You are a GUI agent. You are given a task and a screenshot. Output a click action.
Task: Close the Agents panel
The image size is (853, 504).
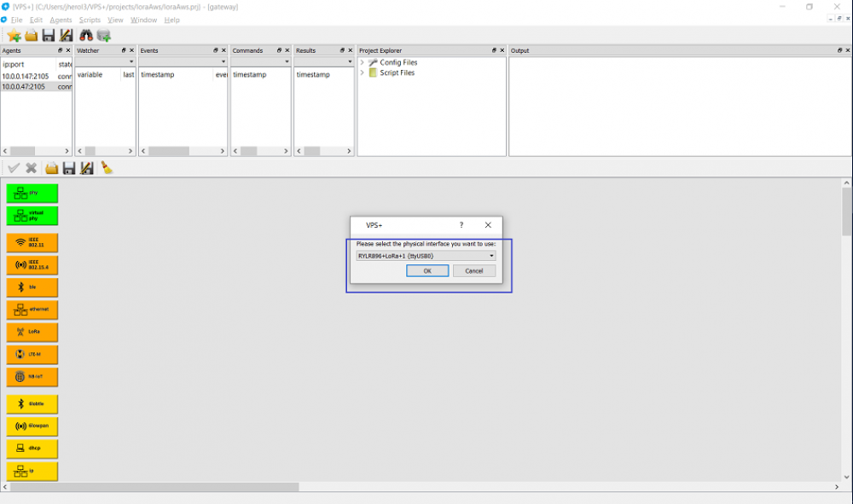(x=68, y=50)
